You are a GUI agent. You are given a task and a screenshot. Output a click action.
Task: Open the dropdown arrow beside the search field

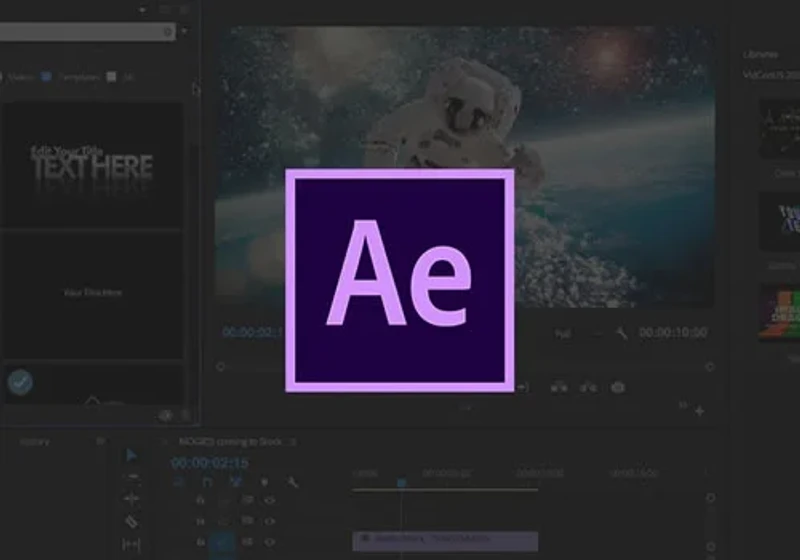184,31
